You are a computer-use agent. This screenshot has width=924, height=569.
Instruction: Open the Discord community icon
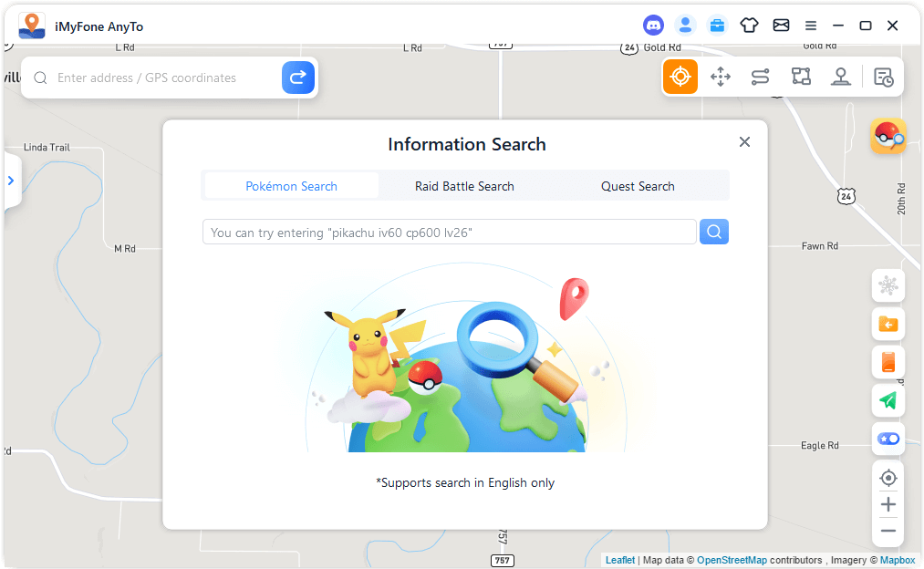point(653,26)
